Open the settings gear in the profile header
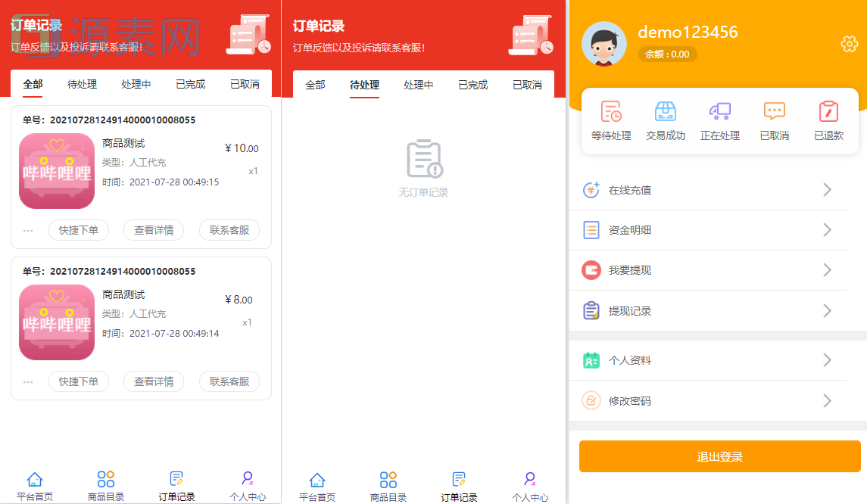 tap(849, 43)
